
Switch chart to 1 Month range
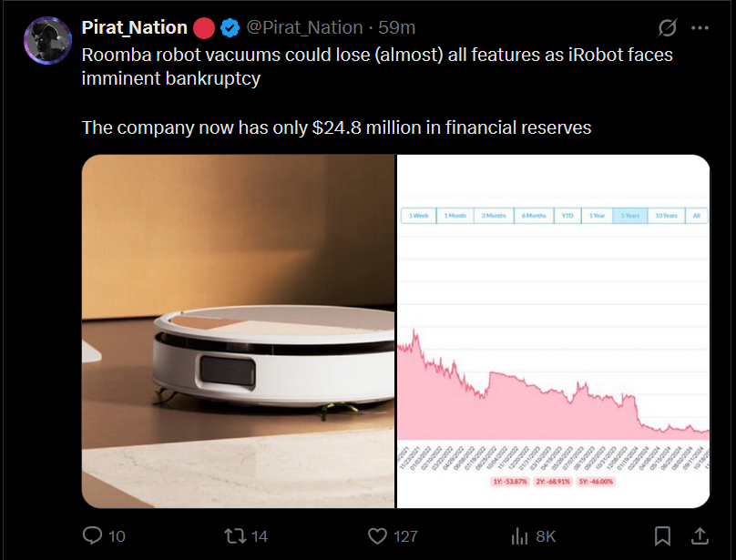[455, 215]
